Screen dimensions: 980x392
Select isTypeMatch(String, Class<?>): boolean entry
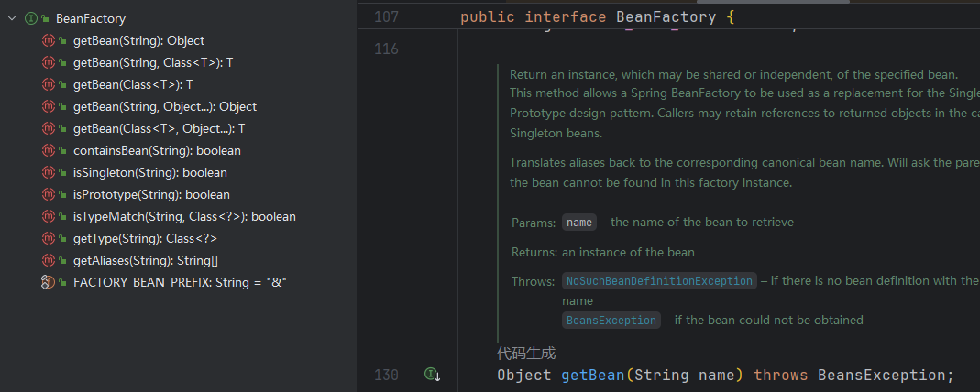[184, 216]
